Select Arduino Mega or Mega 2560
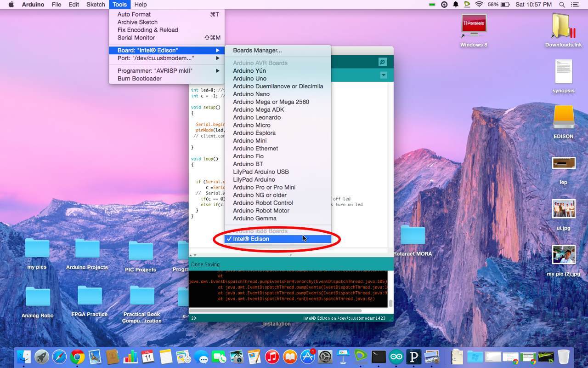 pyautogui.click(x=278, y=102)
